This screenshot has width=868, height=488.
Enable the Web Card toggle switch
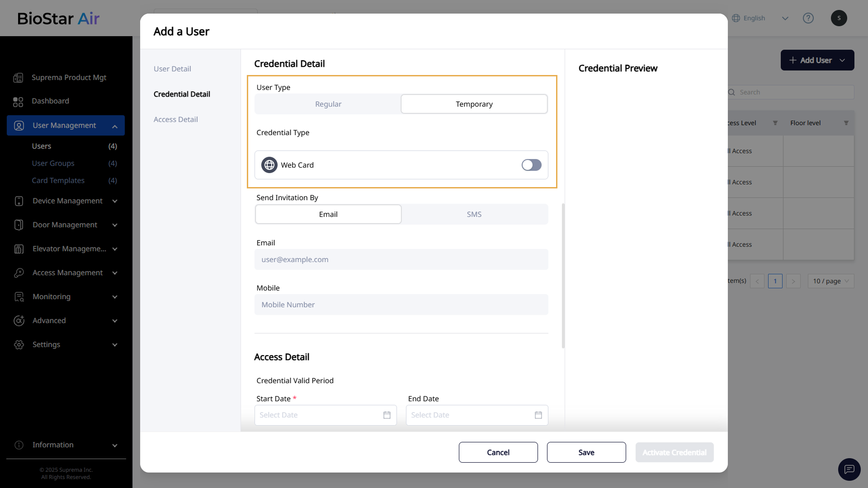[x=531, y=165]
